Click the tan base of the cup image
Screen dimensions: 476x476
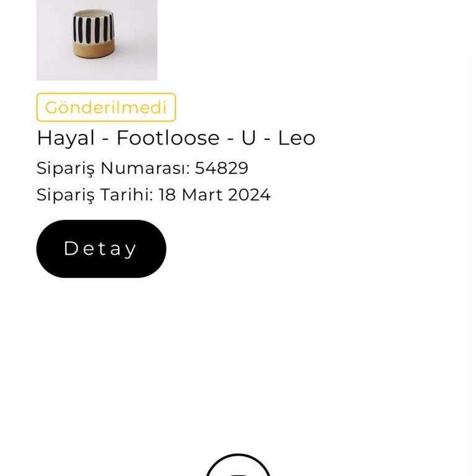(x=93, y=51)
